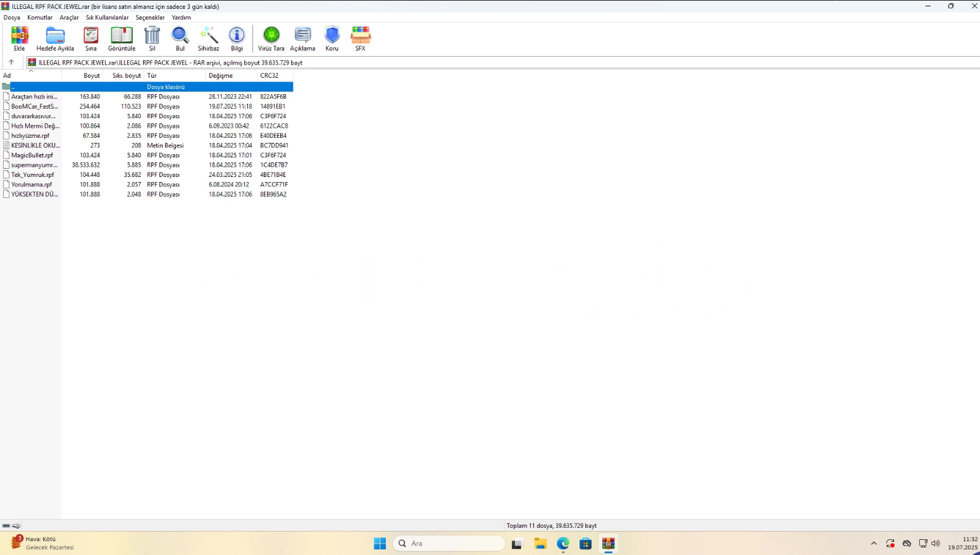
Task: Click the network tray icon
Action: click(x=923, y=544)
